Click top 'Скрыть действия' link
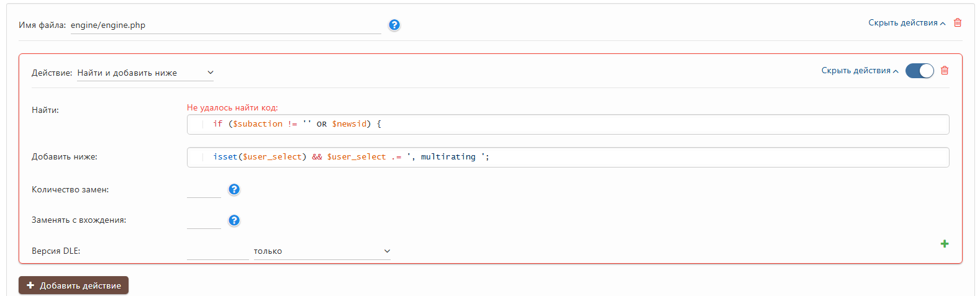Viewport: 980px width, 296px height. click(902, 23)
